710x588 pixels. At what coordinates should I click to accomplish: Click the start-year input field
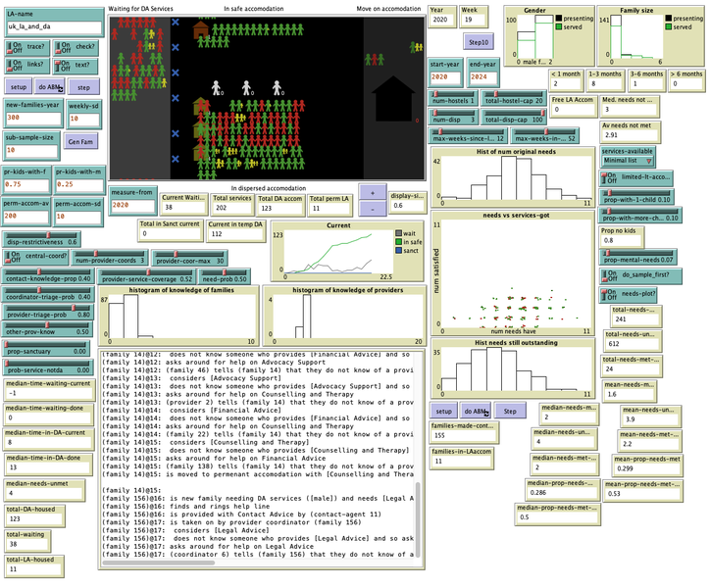[444, 77]
